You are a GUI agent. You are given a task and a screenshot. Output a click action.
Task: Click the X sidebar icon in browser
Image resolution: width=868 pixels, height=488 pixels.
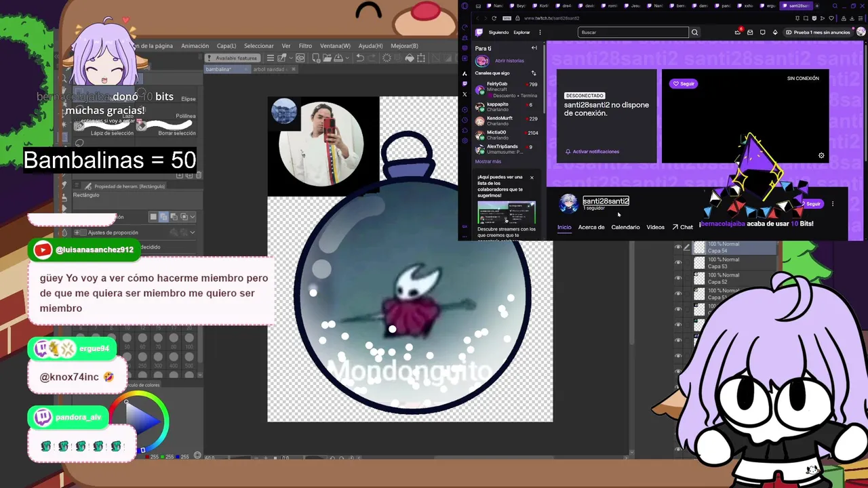(x=465, y=94)
